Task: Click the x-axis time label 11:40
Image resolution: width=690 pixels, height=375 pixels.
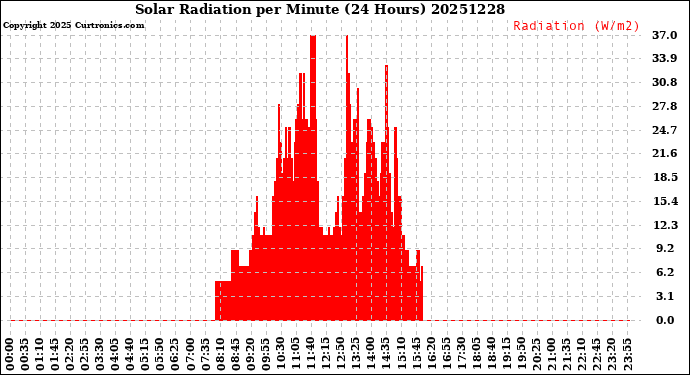Action: [x=311, y=355]
